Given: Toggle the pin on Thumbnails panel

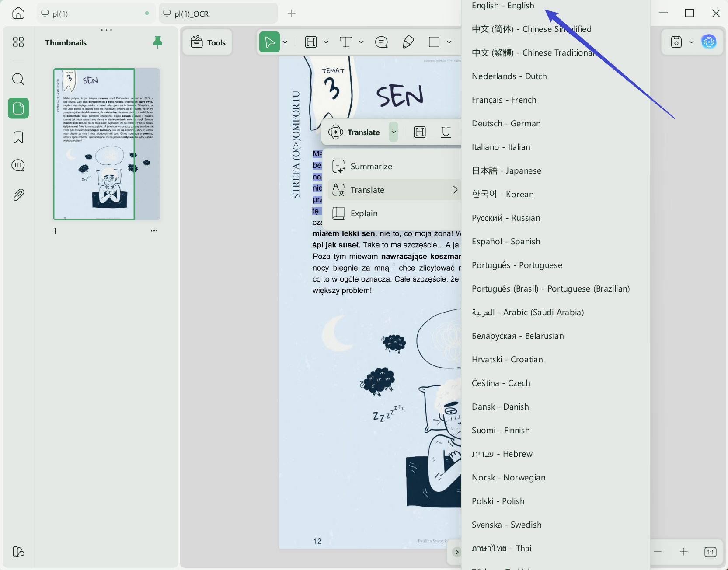Looking at the screenshot, I should coord(158,42).
